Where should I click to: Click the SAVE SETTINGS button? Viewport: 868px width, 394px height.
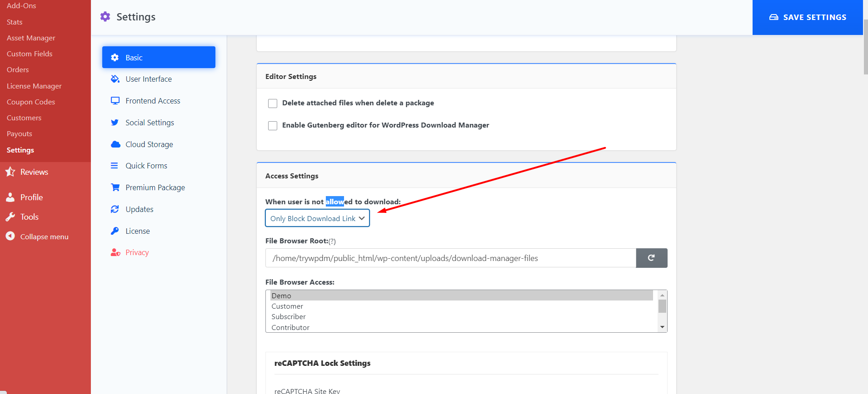[808, 17]
